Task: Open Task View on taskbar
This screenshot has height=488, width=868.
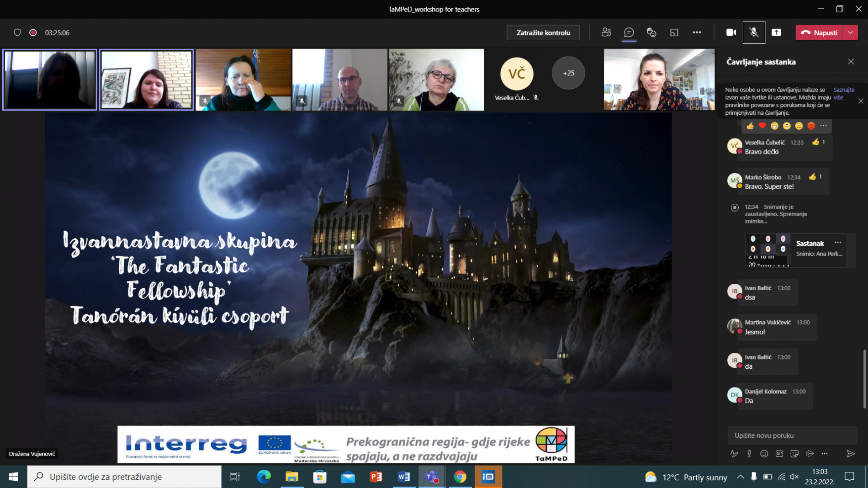Action: [235, 477]
